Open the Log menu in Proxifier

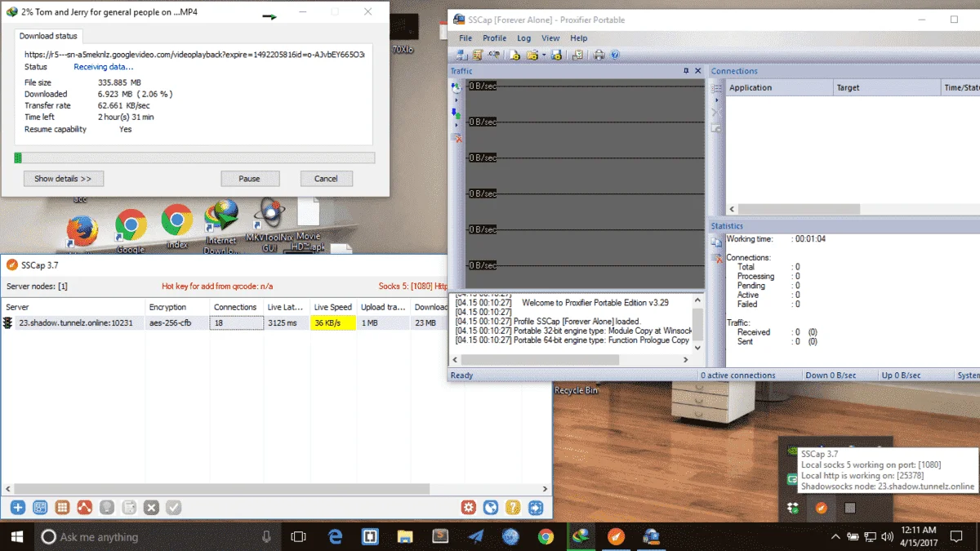tap(524, 38)
